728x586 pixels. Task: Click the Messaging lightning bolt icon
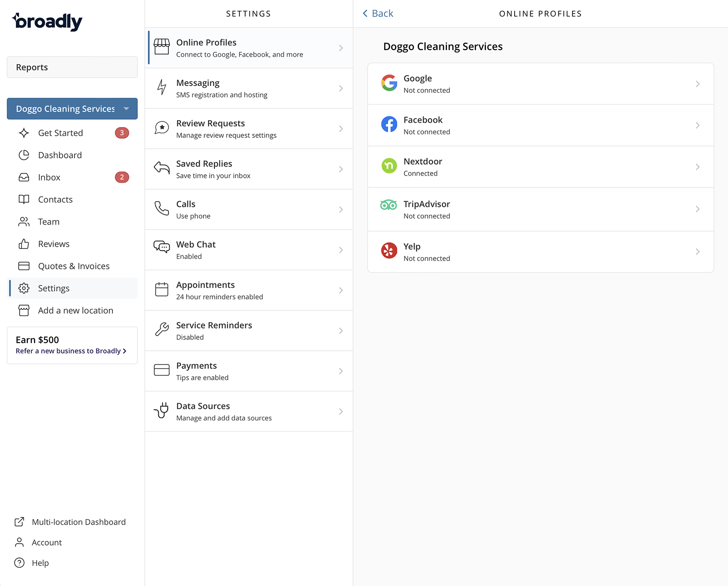[x=162, y=87]
